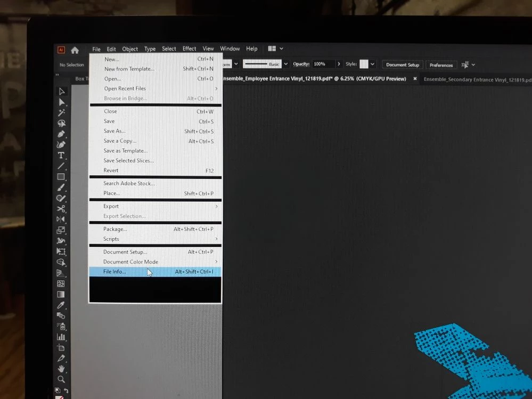Choose Place from File menu
This screenshot has width=532, height=399.
click(155, 193)
